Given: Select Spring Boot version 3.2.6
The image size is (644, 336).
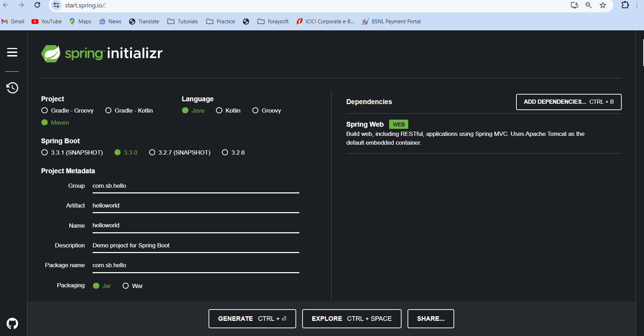Looking at the screenshot, I should click(x=225, y=152).
